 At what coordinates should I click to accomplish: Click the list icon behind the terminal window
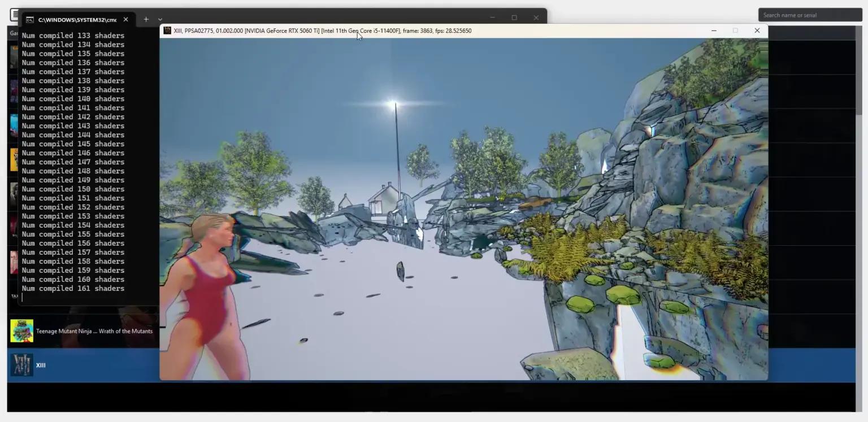click(x=14, y=14)
